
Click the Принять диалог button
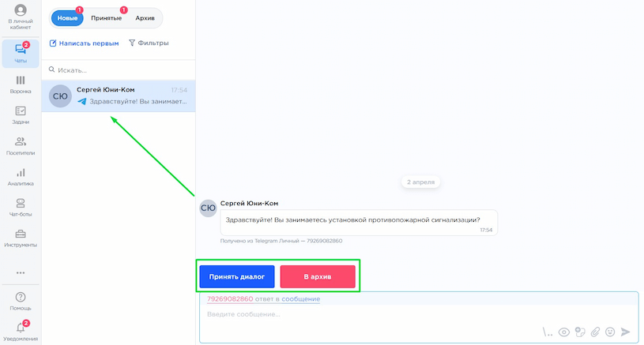237,277
